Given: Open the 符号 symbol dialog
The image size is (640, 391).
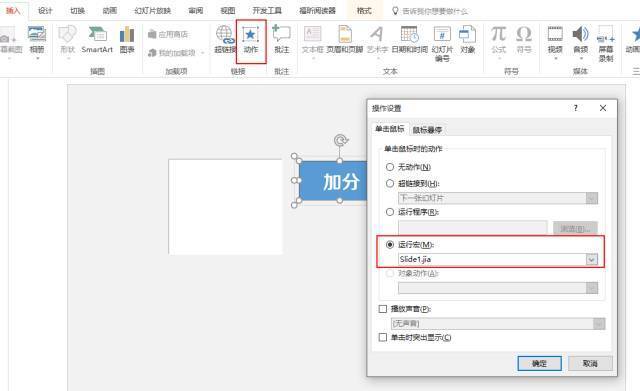Looking at the screenshot, I should point(524,39).
